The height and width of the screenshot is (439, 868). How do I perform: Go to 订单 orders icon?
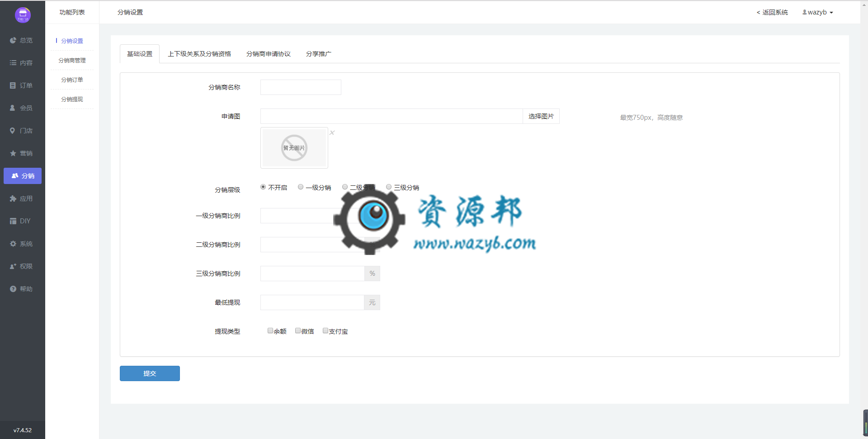tap(13, 85)
